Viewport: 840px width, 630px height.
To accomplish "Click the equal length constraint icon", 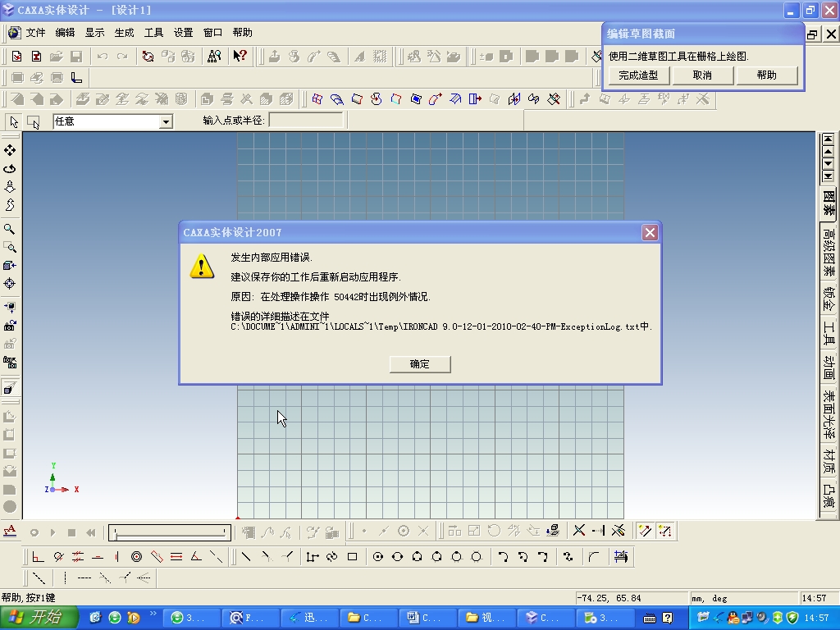I will [x=176, y=557].
